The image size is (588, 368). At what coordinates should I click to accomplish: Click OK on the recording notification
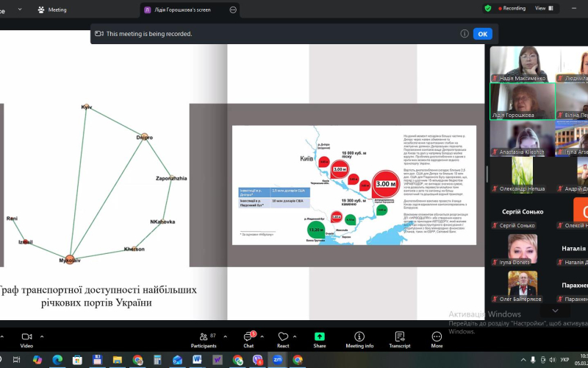point(482,33)
